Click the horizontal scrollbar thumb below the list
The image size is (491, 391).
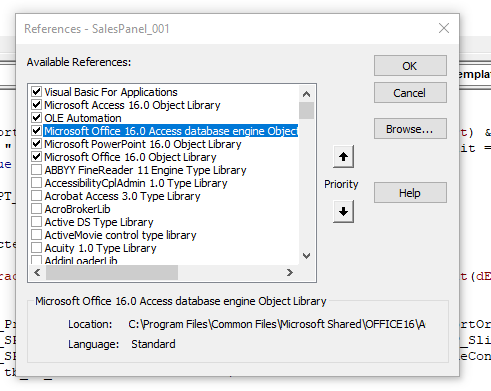[x=112, y=273]
